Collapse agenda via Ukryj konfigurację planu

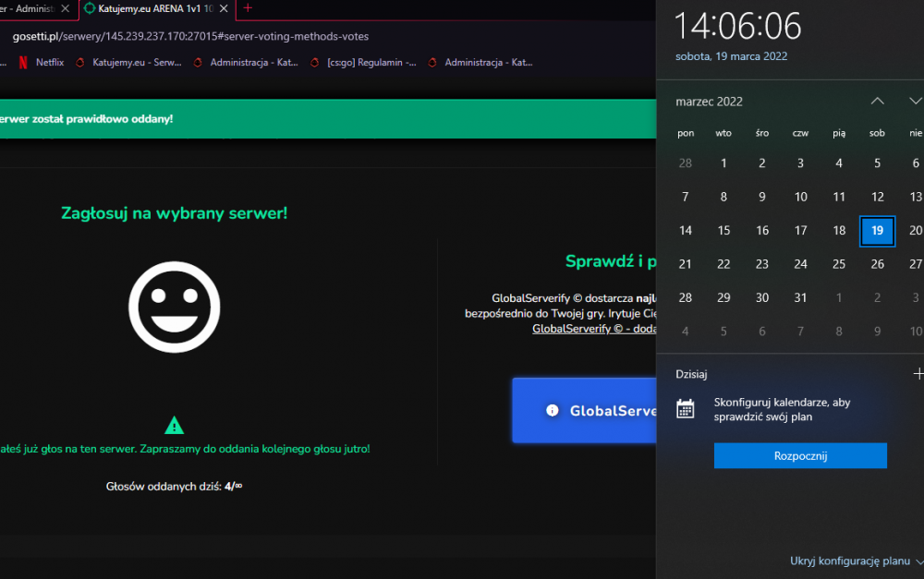tap(857, 561)
